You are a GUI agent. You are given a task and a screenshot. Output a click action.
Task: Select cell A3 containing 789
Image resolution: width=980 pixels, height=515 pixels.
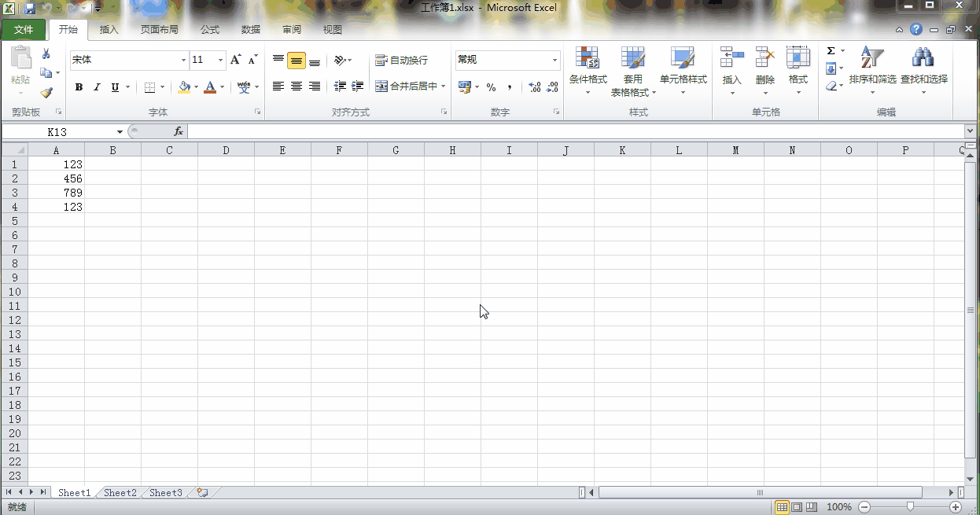point(57,193)
